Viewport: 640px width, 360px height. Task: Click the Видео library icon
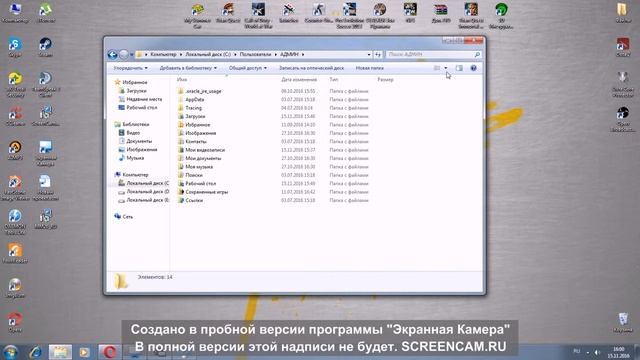tap(122, 133)
